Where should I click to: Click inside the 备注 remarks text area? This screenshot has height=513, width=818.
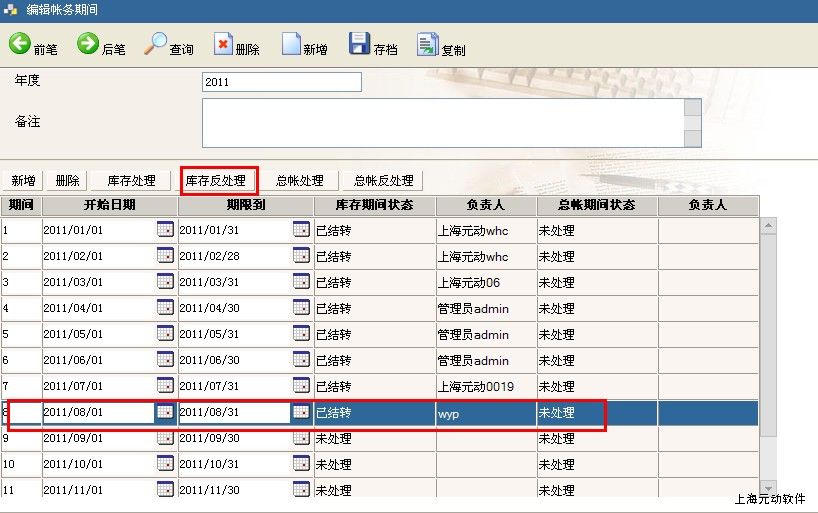point(442,122)
